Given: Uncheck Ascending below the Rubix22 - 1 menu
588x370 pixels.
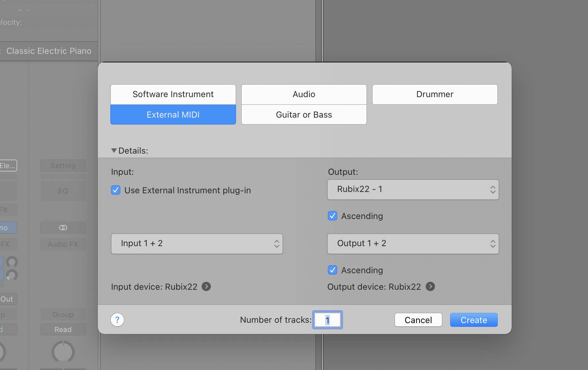Looking at the screenshot, I should point(333,216).
